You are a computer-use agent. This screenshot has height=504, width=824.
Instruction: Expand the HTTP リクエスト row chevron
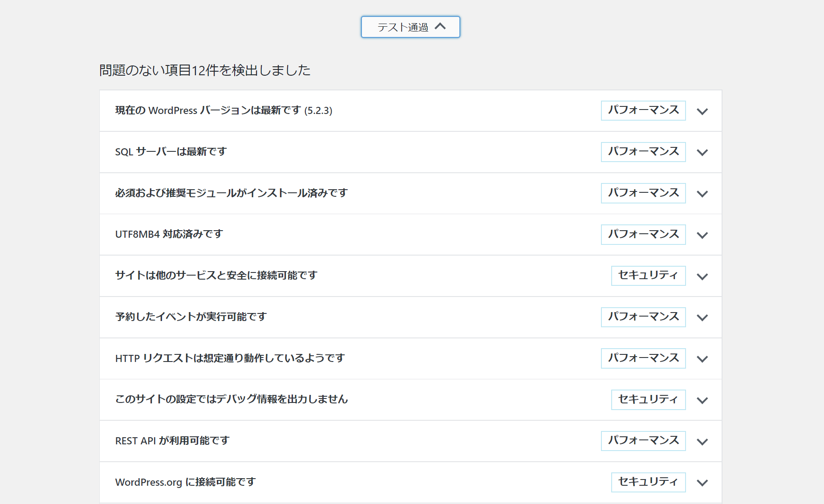pos(702,359)
